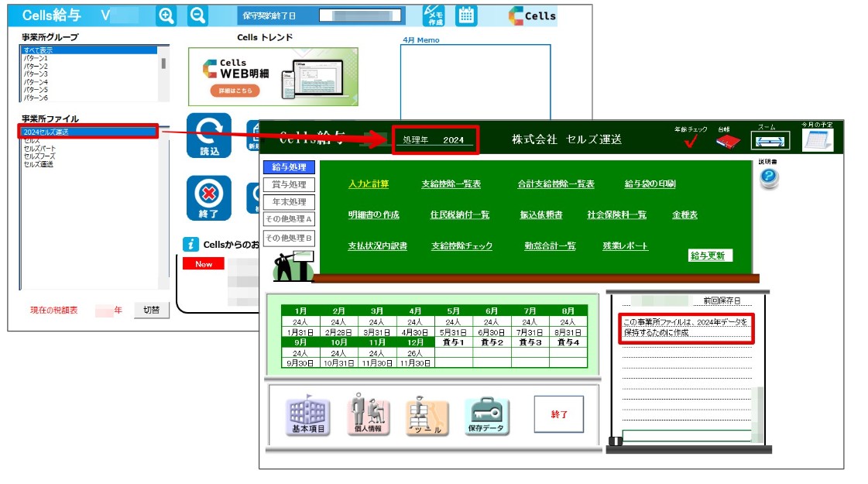Open the 入力と計算 link
Image resolution: width=868 pixels, height=484 pixels.
click(369, 184)
